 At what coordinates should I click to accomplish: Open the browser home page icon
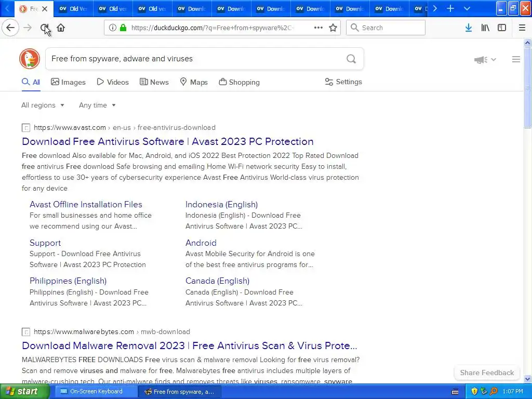[x=61, y=28]
